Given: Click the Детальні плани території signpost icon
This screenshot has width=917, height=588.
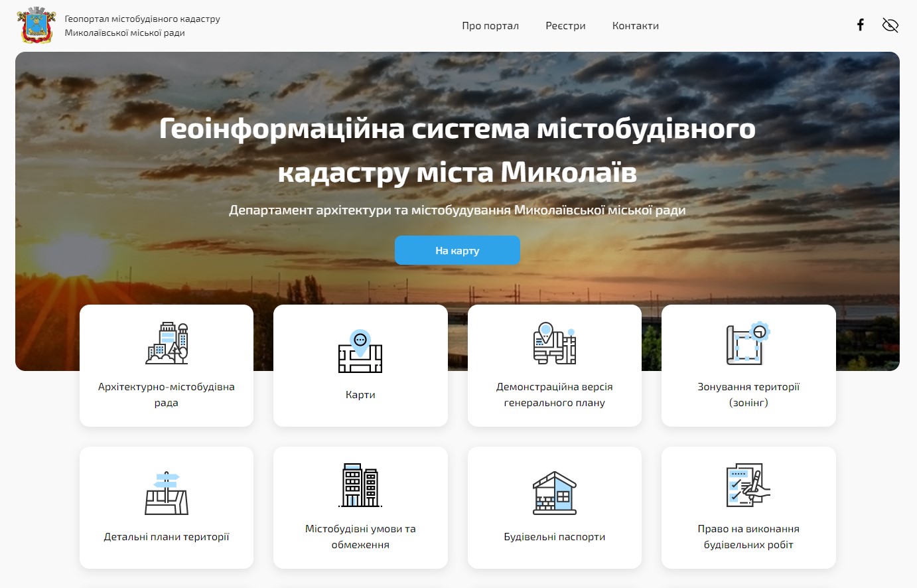Looking at the screenshot, I should [167, 493].
